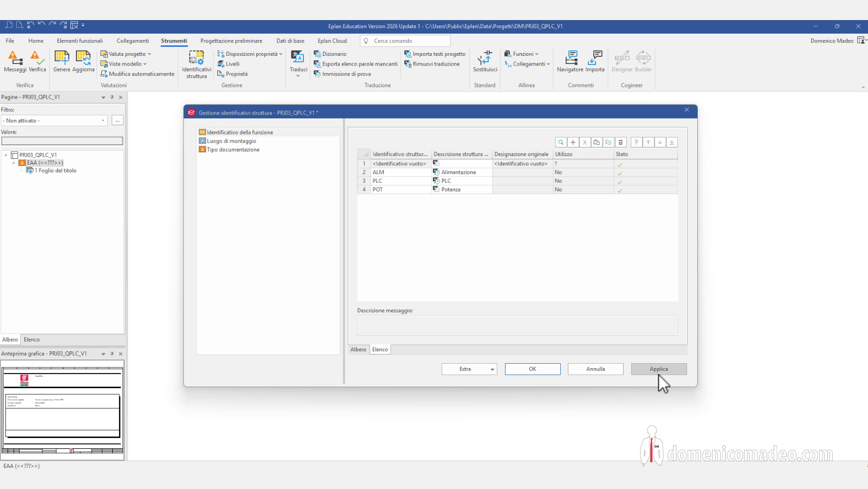868x489 pixels.
Task: Click the search magnifier icon in the dialog toolbar
Action: (x=561, y=142)
